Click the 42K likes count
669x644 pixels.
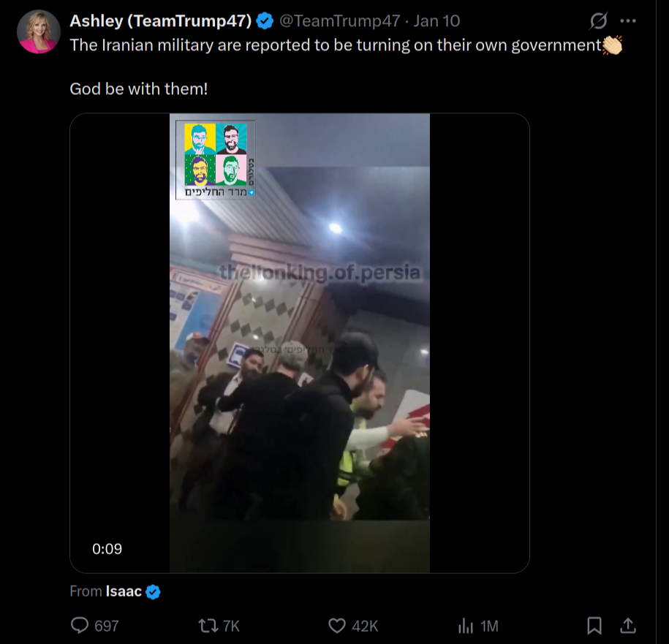point(365,626)
